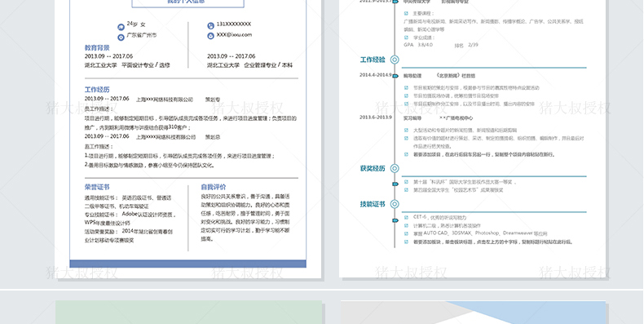Select the 自我评价 heading

click(x=213, y=187)
